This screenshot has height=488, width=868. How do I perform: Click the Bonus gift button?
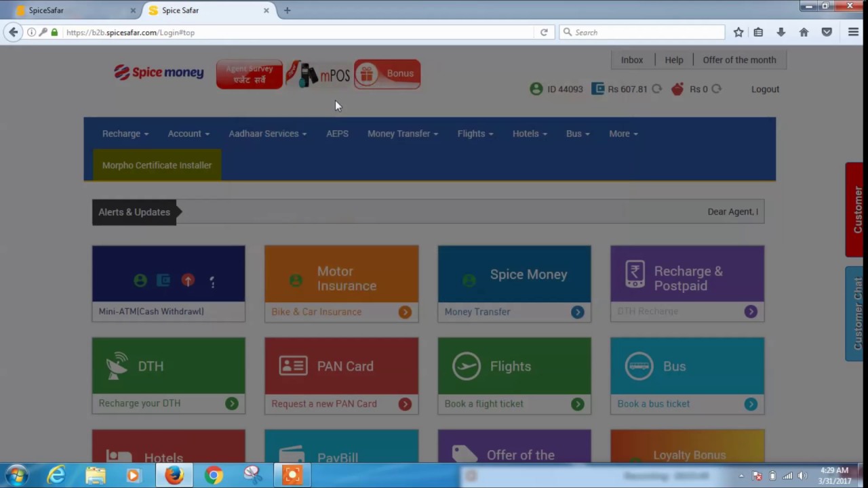[387, 74]
